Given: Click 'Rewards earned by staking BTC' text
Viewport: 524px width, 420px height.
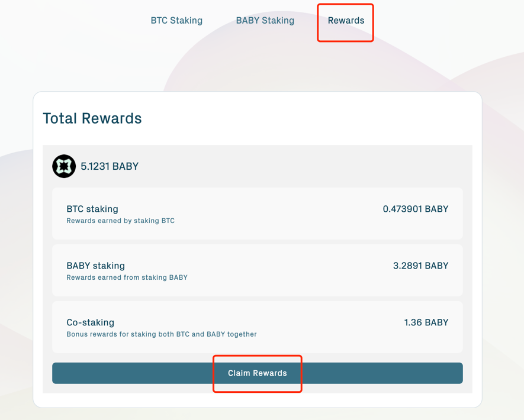Looking at the screenshot, I should click(x=120, y=221).
